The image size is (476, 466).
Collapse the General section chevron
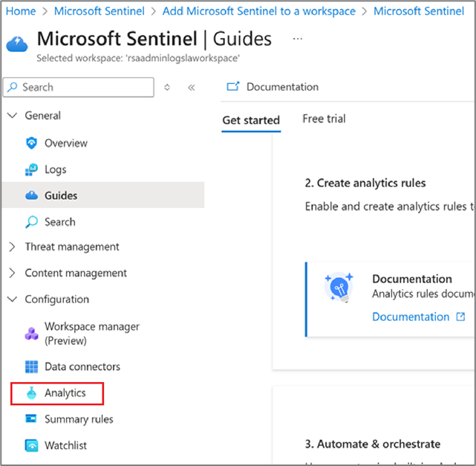point(12,116)
